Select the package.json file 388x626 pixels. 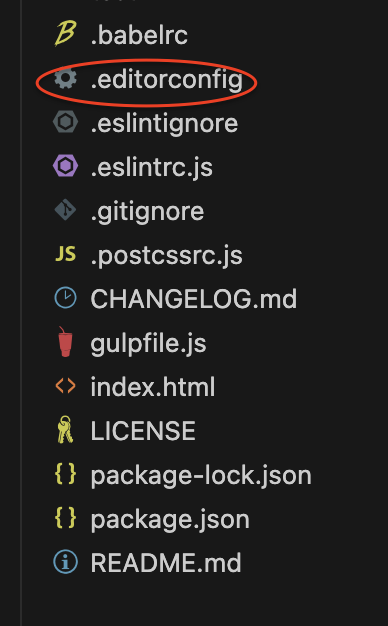point(170,520)
